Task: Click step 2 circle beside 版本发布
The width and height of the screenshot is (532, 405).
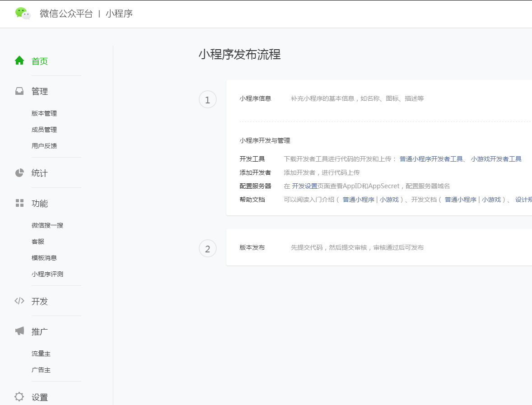Action: pyautogui.click(x=208, y=248)
